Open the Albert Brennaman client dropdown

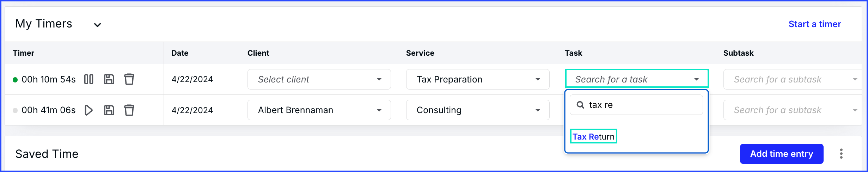tap(319, 110)
